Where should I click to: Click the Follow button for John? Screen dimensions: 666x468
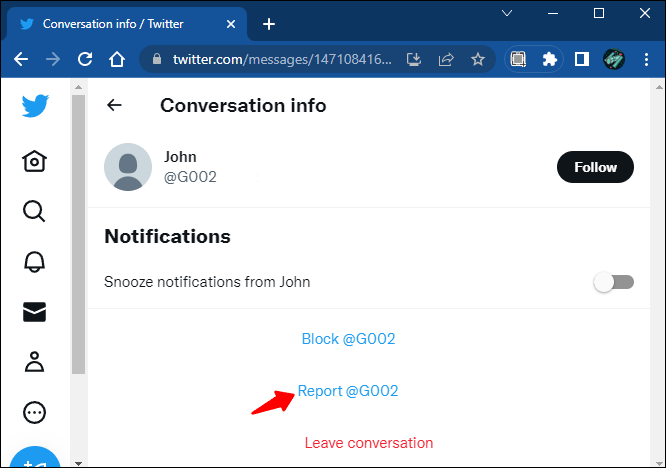(595, 167)
